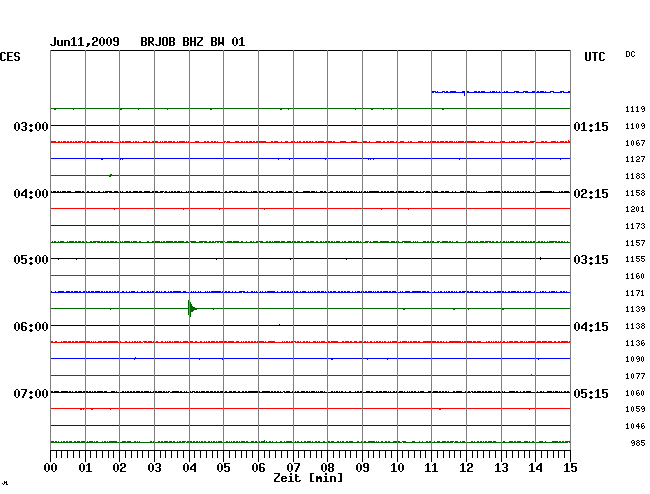This screenshot has height=494, width=650.
Task: Click the Zeit [min] axis title
Action: point(308,478)
